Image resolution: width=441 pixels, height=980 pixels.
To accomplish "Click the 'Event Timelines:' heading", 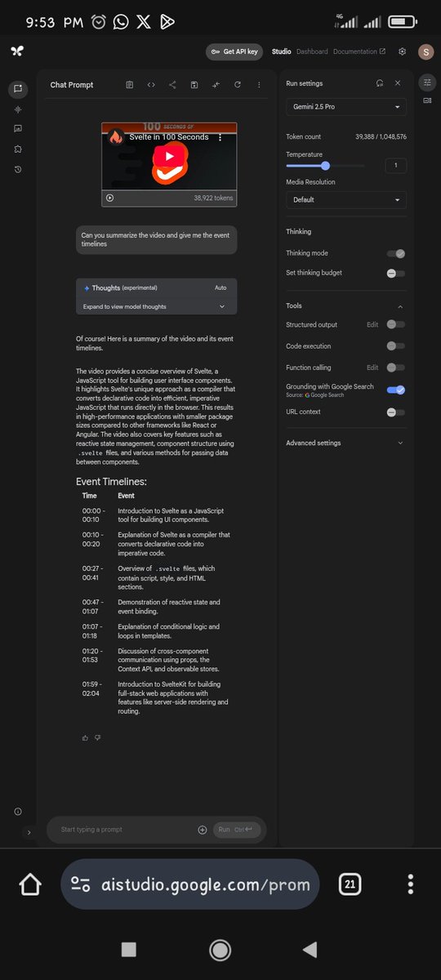I will (x=111, y=481).
